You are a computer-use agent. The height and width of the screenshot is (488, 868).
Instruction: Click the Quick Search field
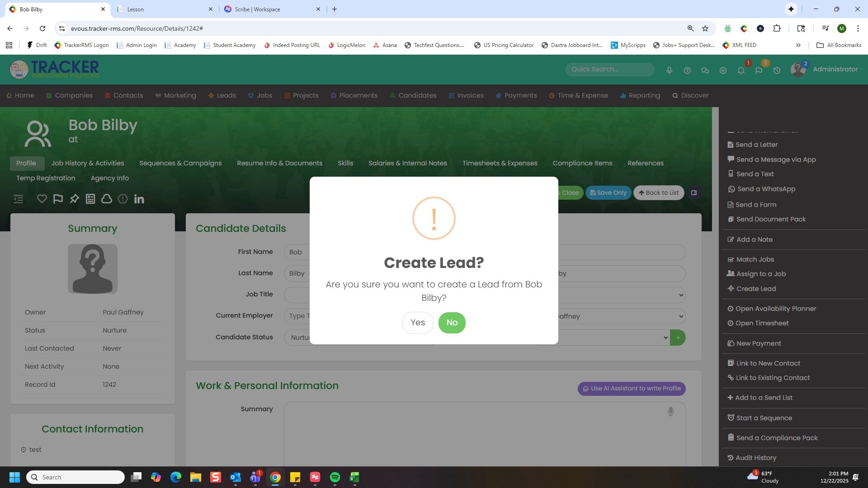(609, 69)
